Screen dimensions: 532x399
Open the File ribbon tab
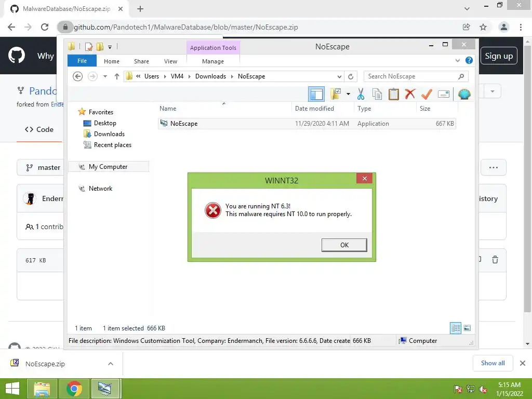82,61
